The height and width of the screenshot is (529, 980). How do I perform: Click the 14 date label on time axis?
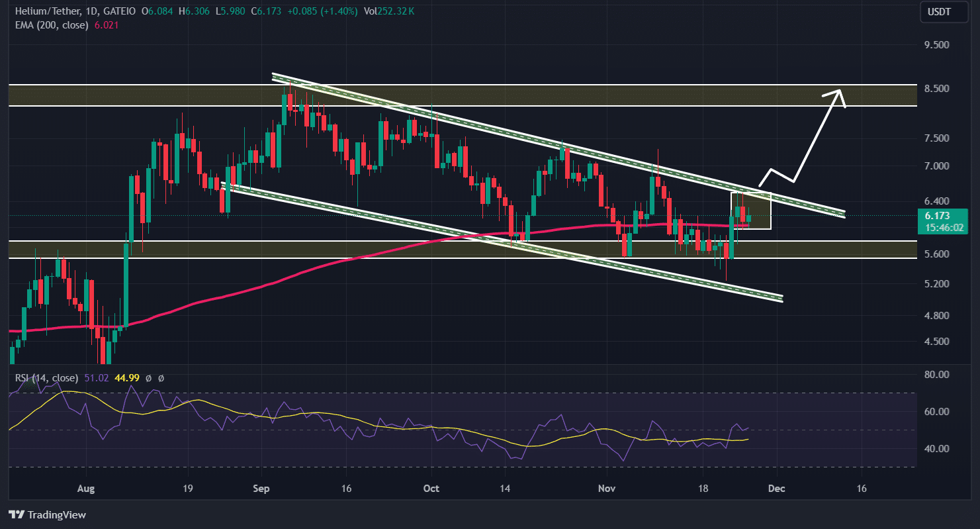tap(505, 489)
